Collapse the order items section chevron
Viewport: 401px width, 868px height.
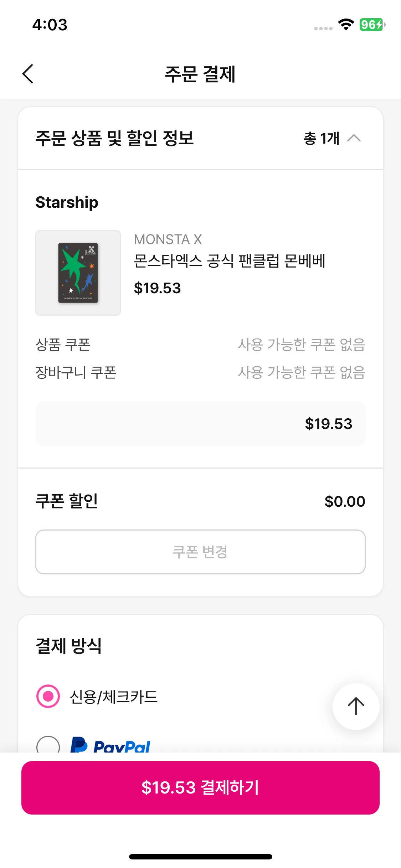(x=354, y=138)
